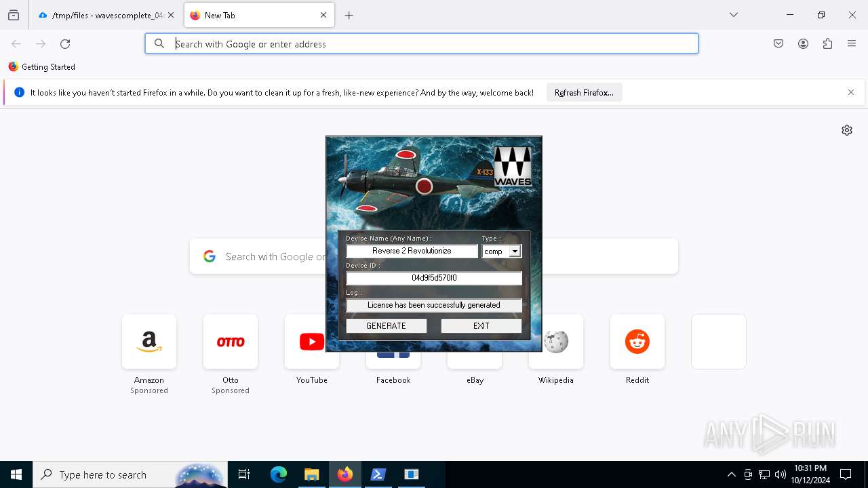Image resolution: width=868 pixels, height=488 pixels.
Task: Dismiss the Firefox notification bar
Action: (x=850, y=93)
